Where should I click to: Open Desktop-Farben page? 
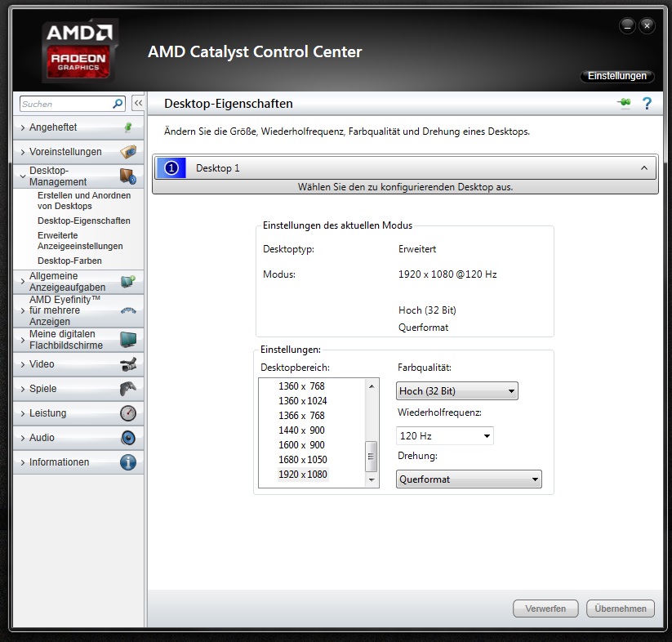pos(69,261)
